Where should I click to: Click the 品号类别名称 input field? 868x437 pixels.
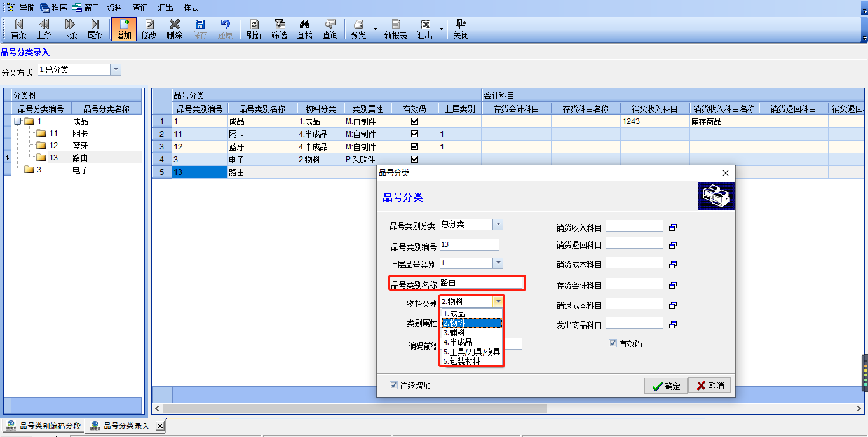tap(482, 283)
